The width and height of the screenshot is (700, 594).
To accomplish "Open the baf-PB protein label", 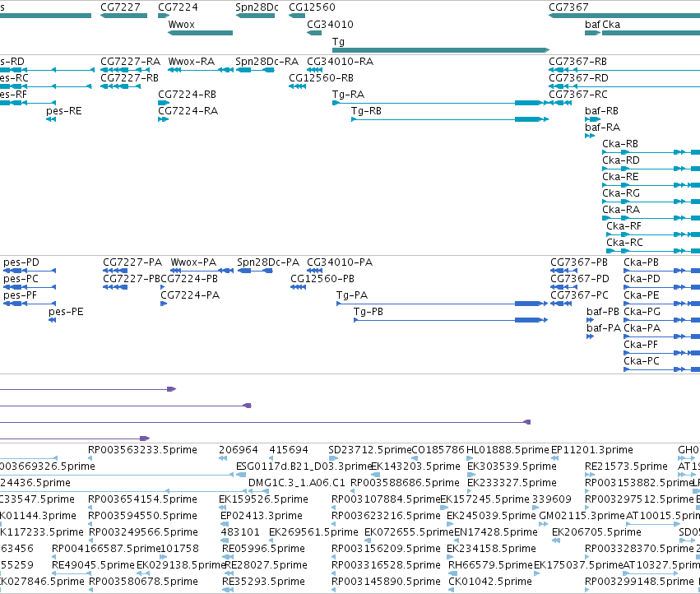I will pos(603,312).
